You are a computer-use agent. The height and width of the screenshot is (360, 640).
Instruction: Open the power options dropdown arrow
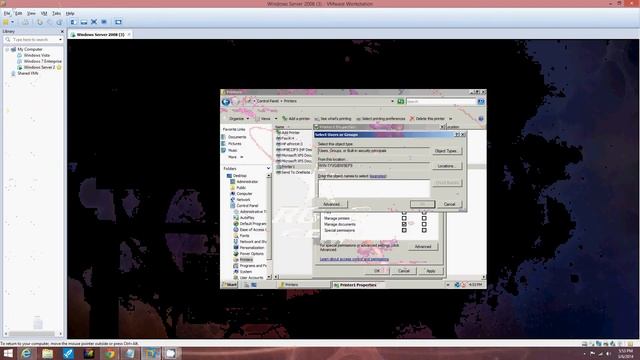tap(13, 22)
